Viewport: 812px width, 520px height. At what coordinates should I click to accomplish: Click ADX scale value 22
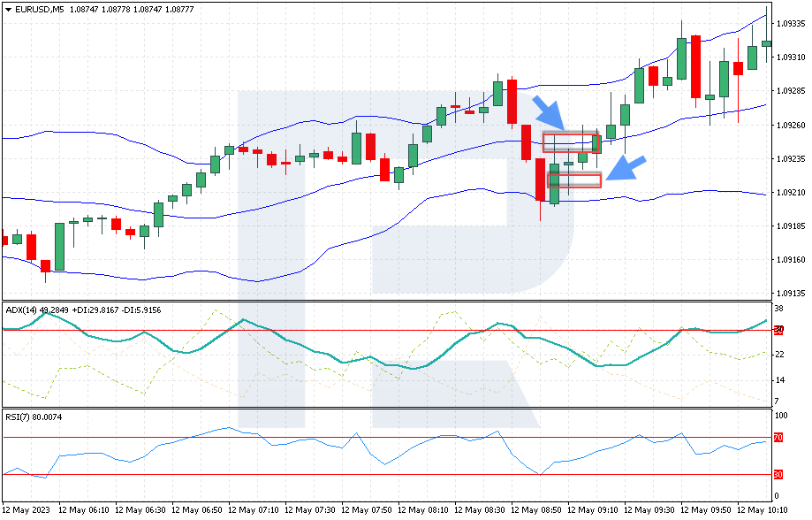(x=779, y=355)
